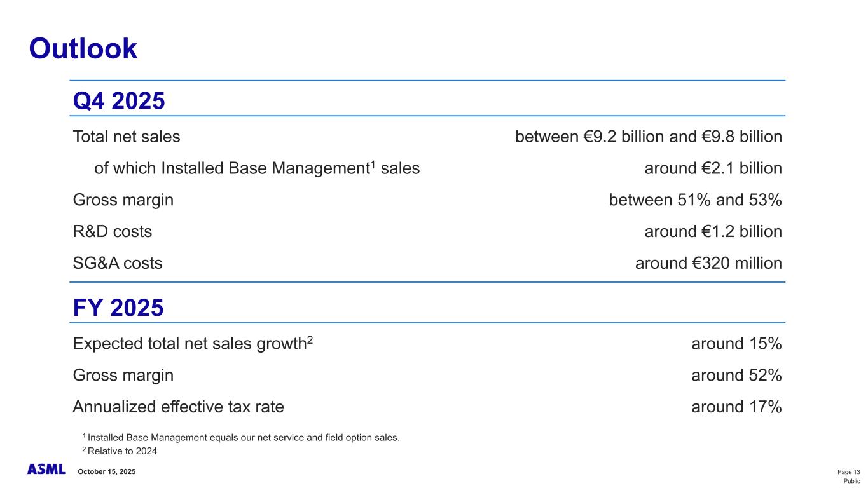The height and width of the screenshot is (488, 868).
Task: Select the around €320 million value
Action: (708, 263)
